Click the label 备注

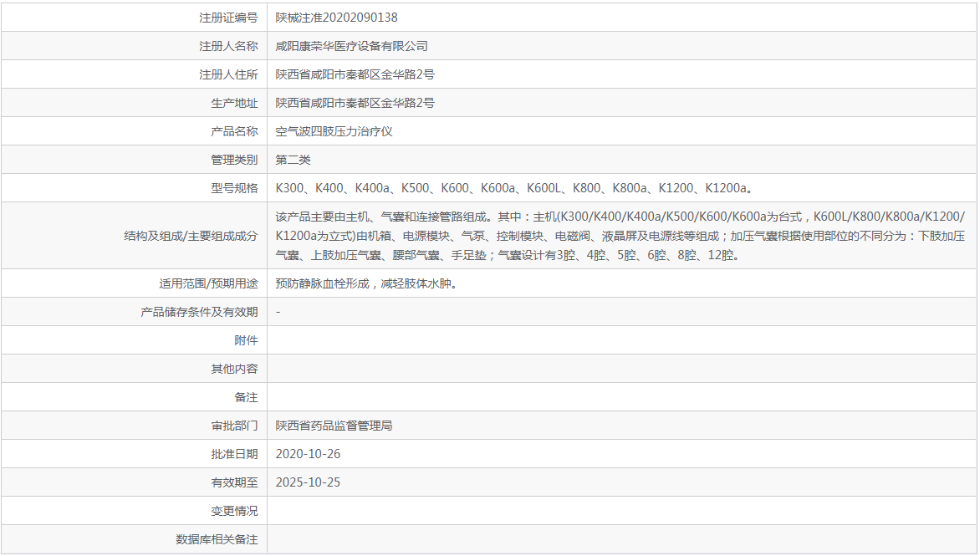(246, 397)
